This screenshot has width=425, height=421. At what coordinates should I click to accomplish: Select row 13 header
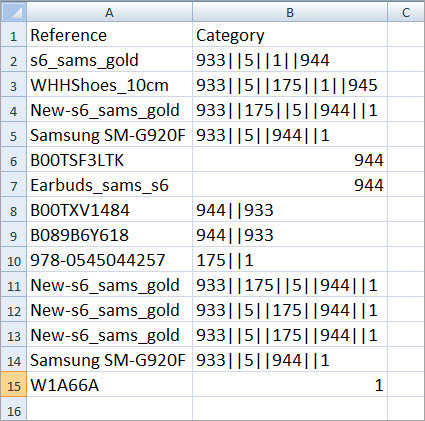click(x=14, y=335)
